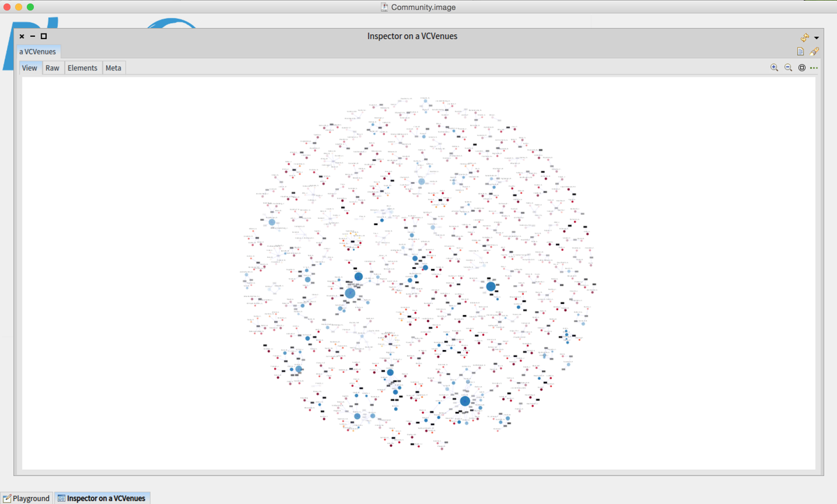This screenshot has height=504, width=837.
Task: Click the document page icon
Action: 801,52
